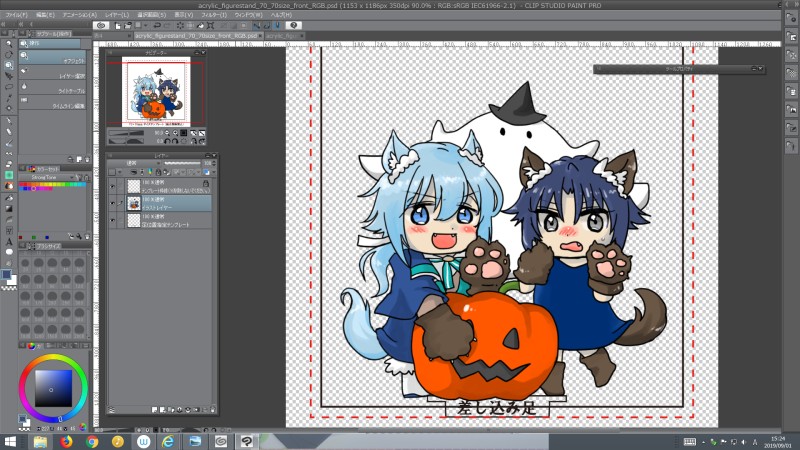Open the save icon dropdown arrow in command bar

(x=146, y=26)
